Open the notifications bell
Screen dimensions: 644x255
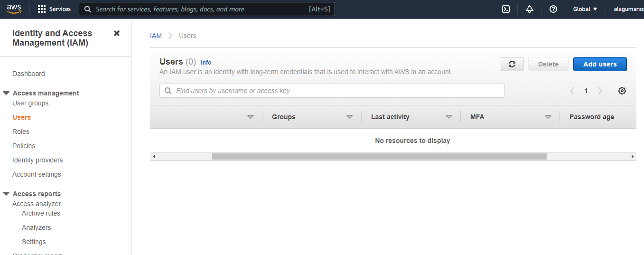coord(530,9)
